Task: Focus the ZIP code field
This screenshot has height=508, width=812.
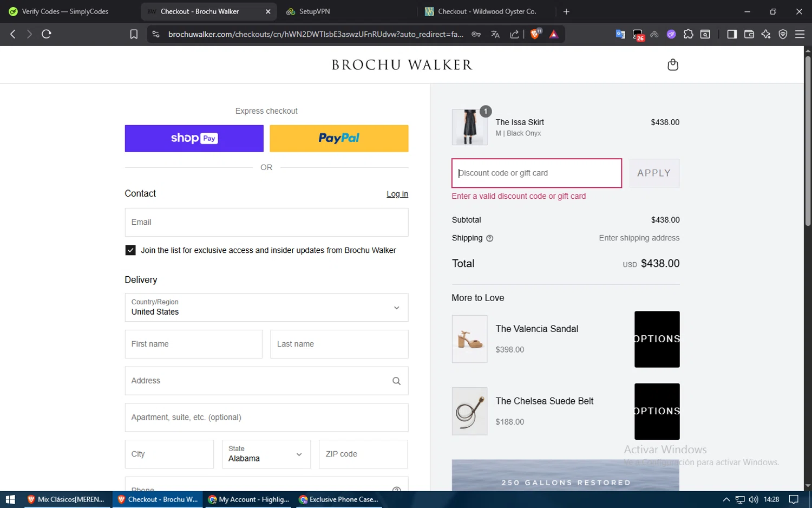Action: 363,454
